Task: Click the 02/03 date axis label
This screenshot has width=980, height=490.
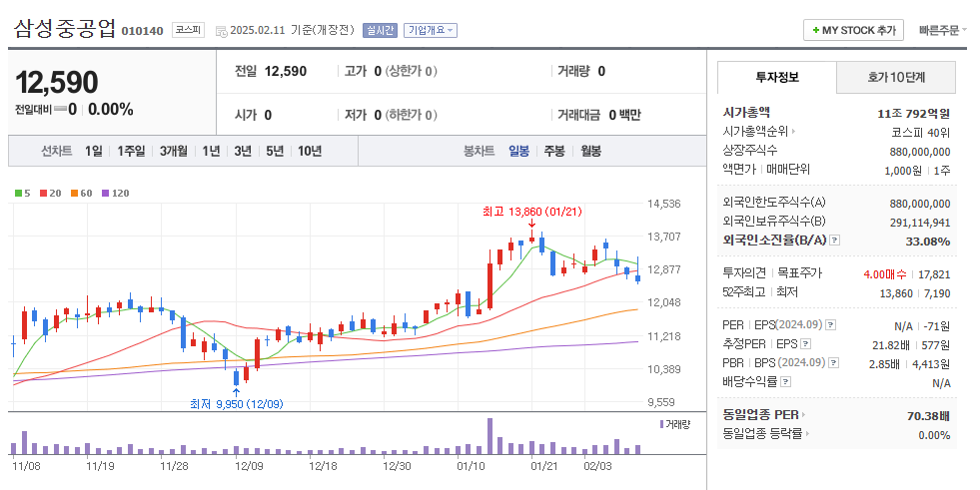Action: [597, 466]
